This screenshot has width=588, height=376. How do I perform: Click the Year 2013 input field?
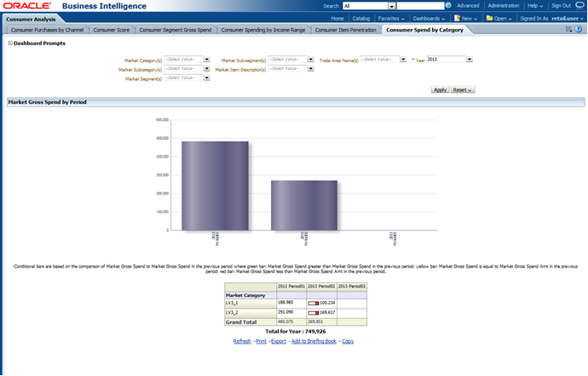pos(447,60)
